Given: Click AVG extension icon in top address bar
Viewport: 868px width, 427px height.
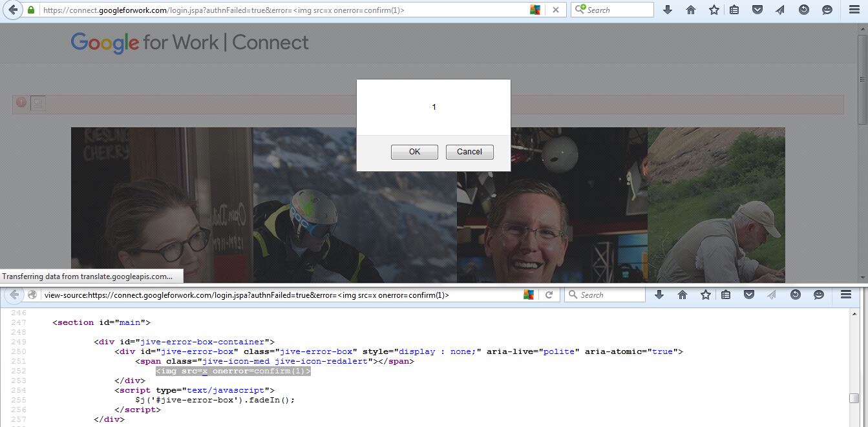Looking at the screenshot, I should 535,10.
